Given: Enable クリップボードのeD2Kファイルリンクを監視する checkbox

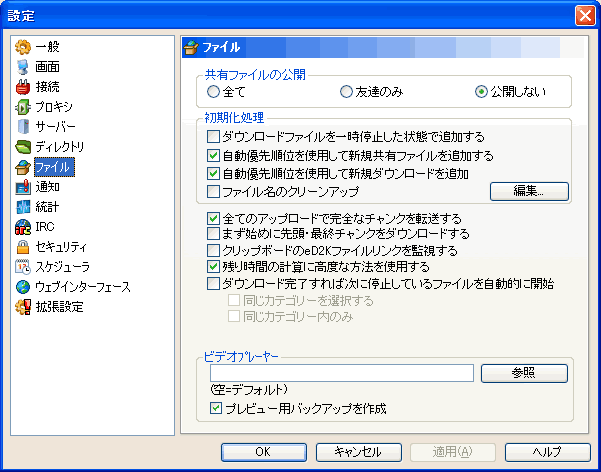Looking at the screenshot, I should [213, 251].
